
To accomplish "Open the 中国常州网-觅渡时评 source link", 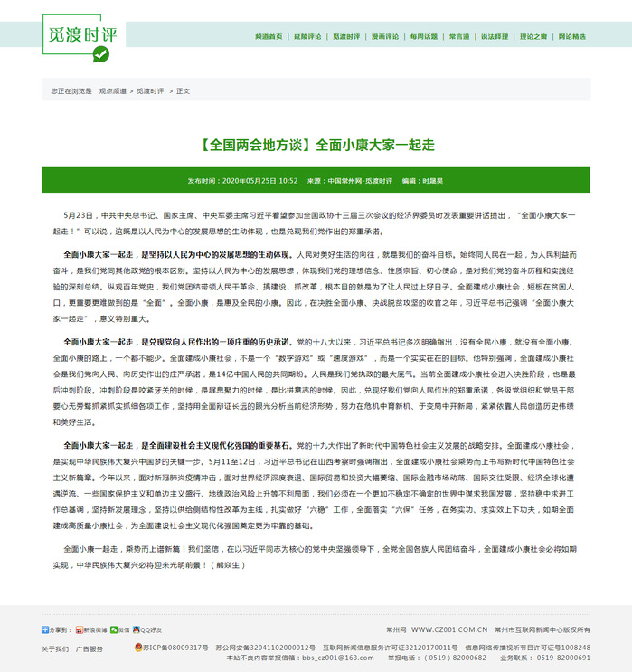I will (360, 180).
